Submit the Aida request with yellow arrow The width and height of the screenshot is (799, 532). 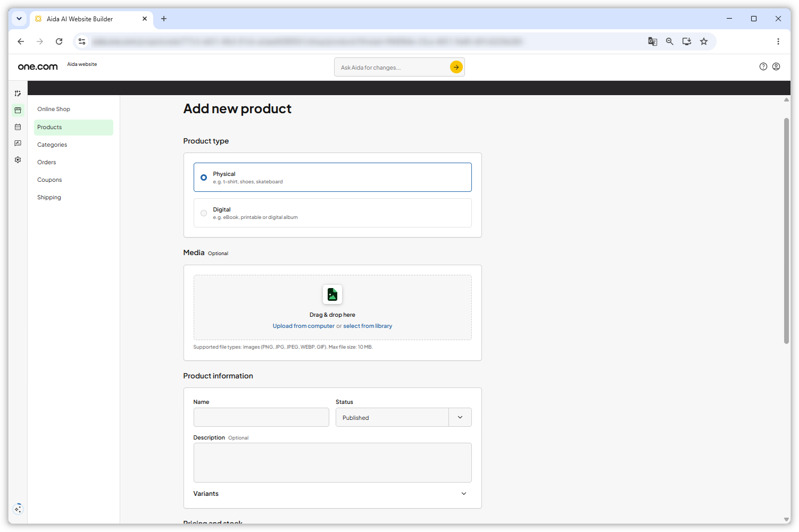tap(456, 67)
